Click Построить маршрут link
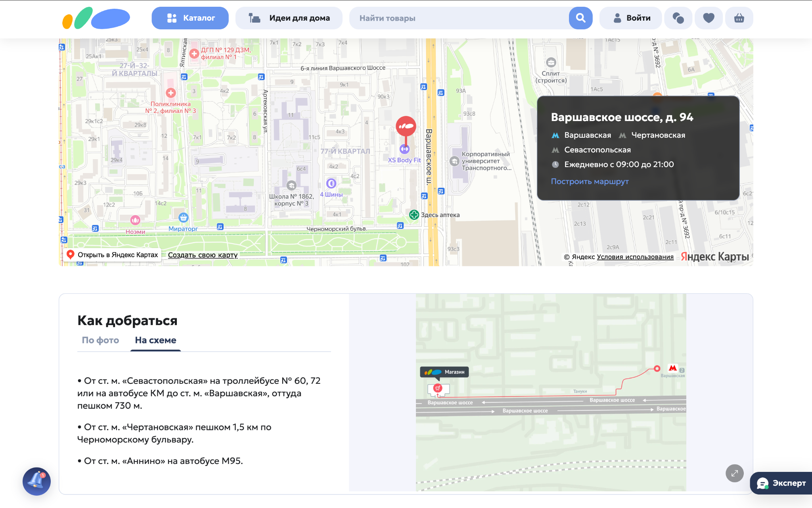Screen dimensions: 812x508 (x=590, y=181)
